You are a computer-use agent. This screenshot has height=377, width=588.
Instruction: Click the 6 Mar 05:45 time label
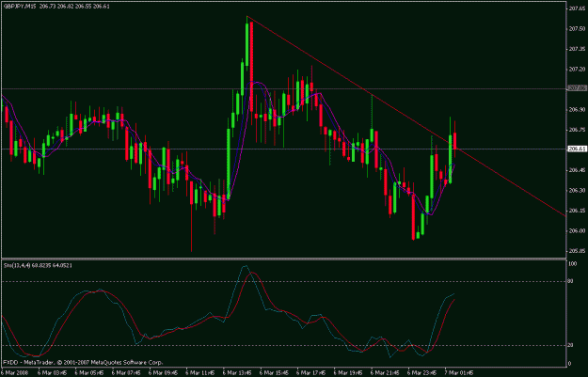tap(89, 373)
